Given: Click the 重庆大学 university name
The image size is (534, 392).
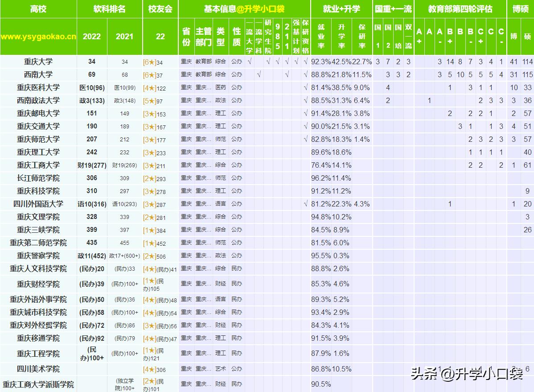Looking at the screenshot, I should 38,62.
